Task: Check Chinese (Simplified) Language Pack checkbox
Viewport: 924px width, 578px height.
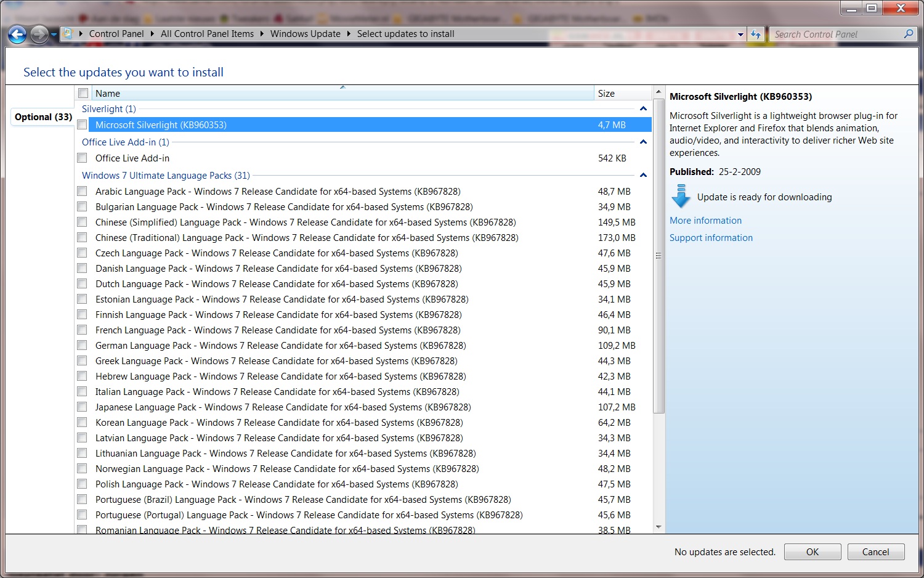Action: (x=82, y=222)
